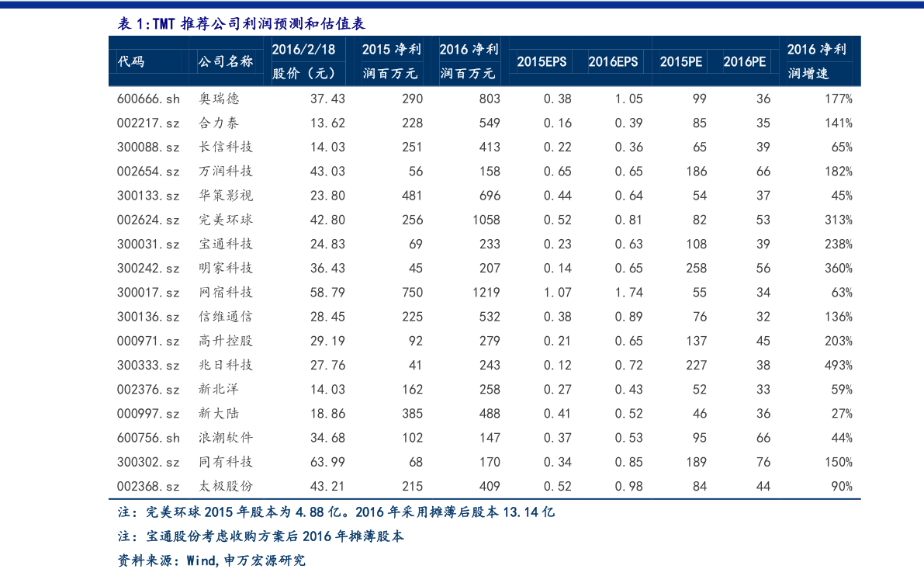Select 同有科技 share price 63.99
This screenshot has height=583, width=924.
327,462
